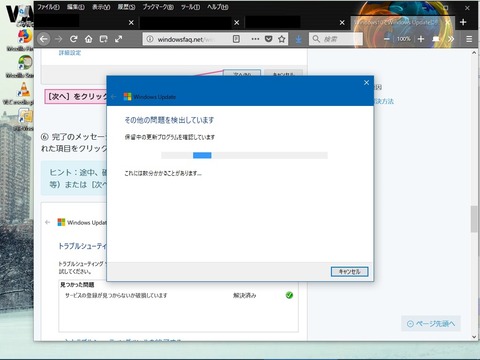Viewport: 480px width, 360px height.
Task: Click the 解決済み status text
Action: [245, 295]
